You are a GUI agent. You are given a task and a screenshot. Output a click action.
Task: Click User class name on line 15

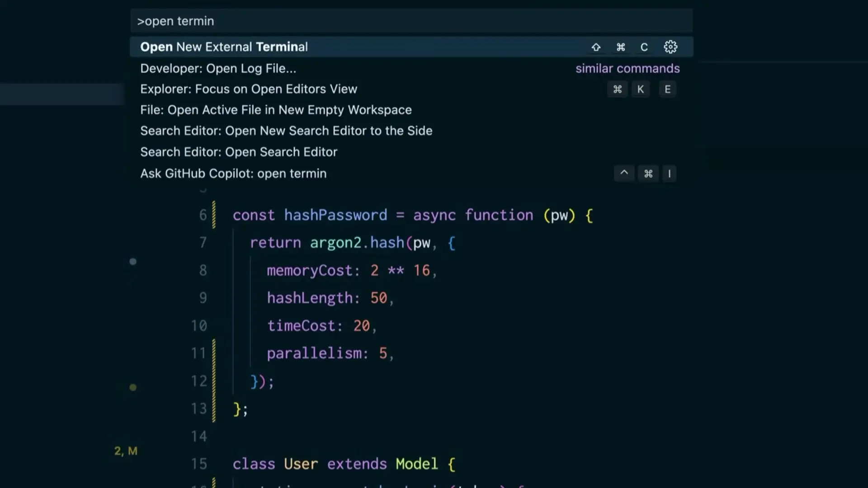(x=301, y=464)
